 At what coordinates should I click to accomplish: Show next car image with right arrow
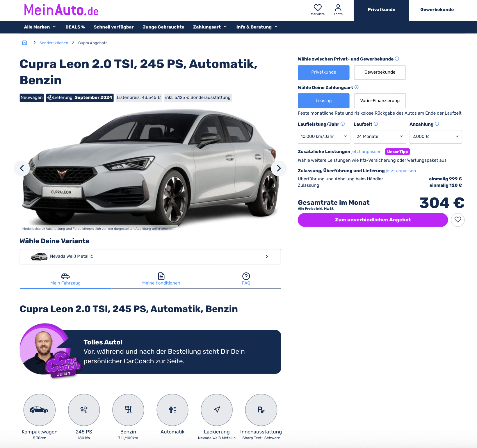pos(279,168)
